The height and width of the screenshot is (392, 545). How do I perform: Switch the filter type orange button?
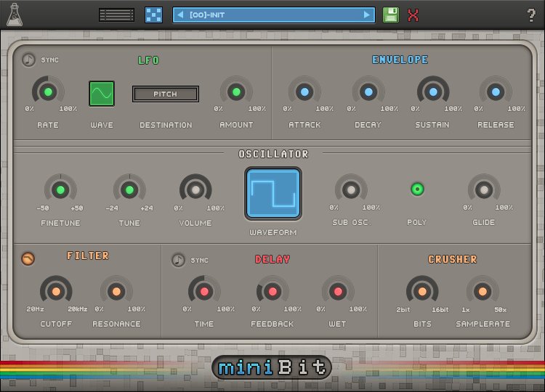pyautogui.click(x=28, y=258)
